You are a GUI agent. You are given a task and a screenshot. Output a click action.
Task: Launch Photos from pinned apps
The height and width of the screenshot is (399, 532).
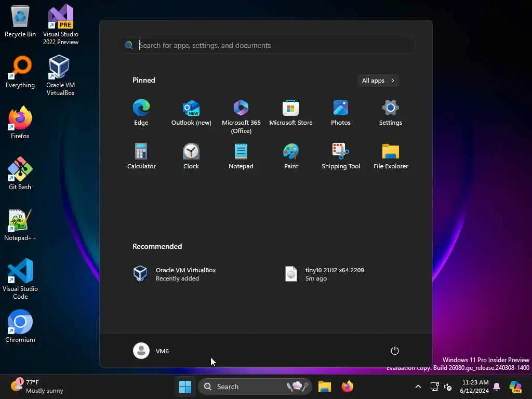click(x=341, y=113)
